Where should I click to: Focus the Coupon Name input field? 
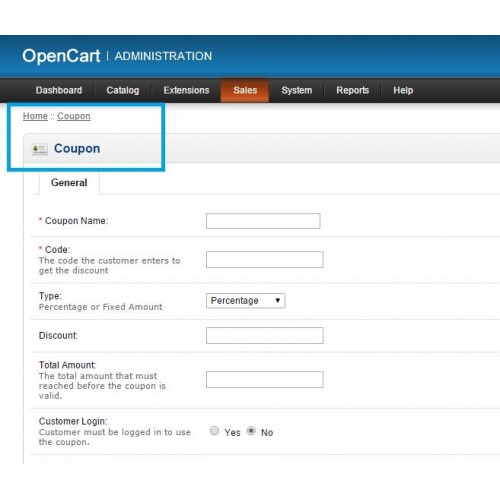(263, 221)
